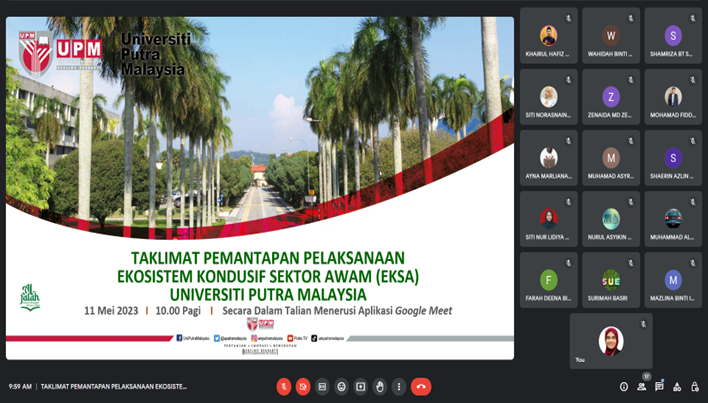Select Khairul Hafiz participant tile
This screenshot has width=708, height=403.
(549, 36)
